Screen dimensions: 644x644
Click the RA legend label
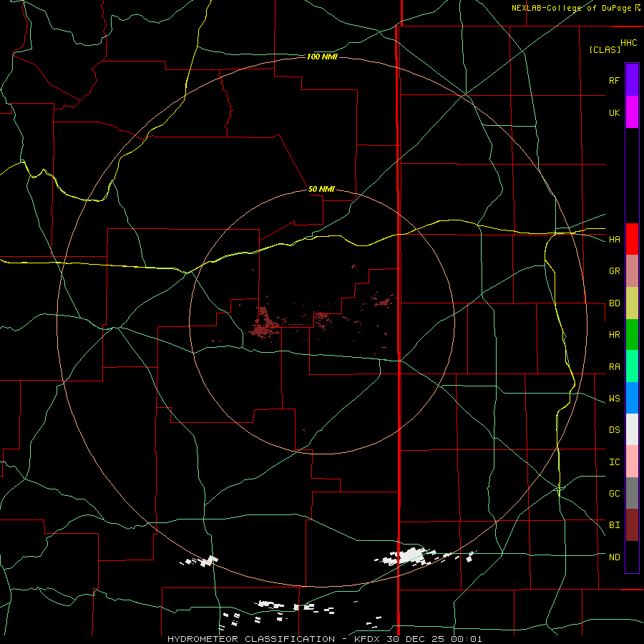click(x=614, y=366)
